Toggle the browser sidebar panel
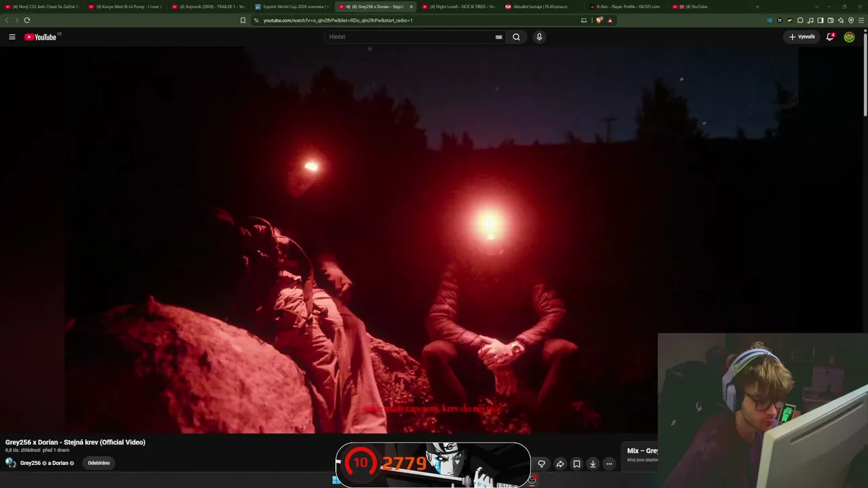This screenshot has width=868, height=488. pos(821,20)
